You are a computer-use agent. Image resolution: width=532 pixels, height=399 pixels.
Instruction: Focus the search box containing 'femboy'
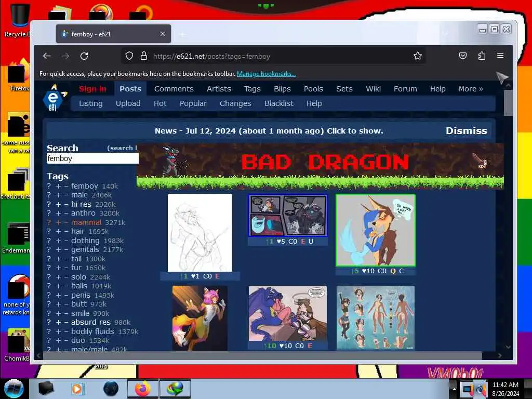92,158
